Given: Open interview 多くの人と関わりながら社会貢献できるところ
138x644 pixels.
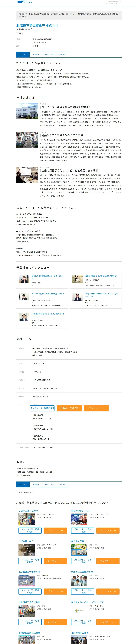Looking at the screenshot, I should click(x=48, y=295).
